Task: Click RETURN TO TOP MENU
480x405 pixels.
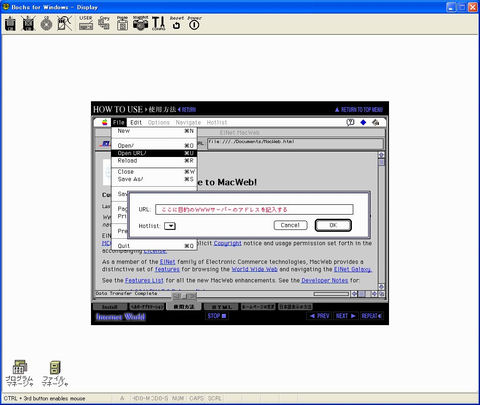Action: (359, 109)
